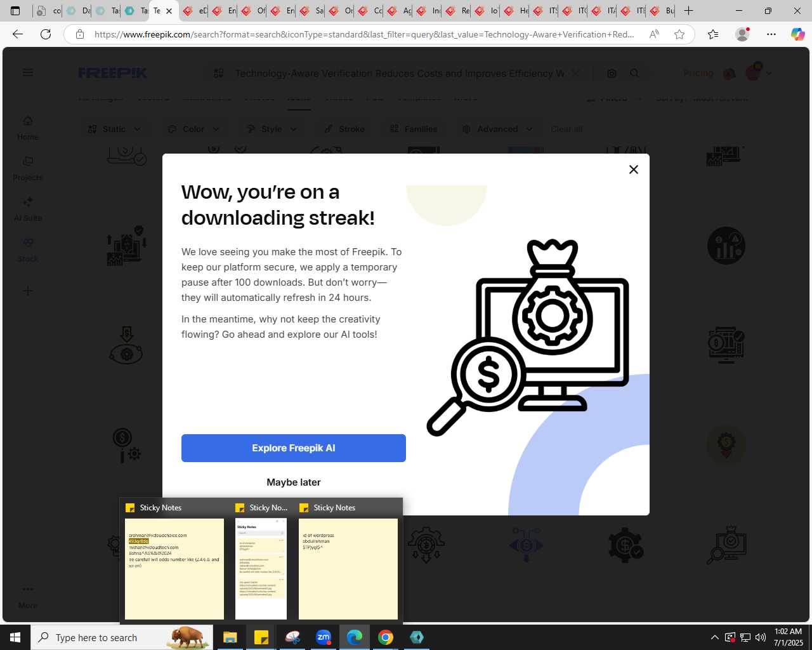Image resolution: width=812 pixels, height=650 pixels.
Task: Switch to the 'Of' browser tab
Action: click(x=252, y=11)
